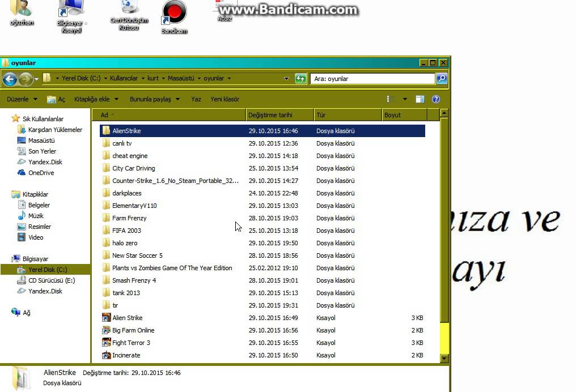Click the search magnifier button

point(442,79)
